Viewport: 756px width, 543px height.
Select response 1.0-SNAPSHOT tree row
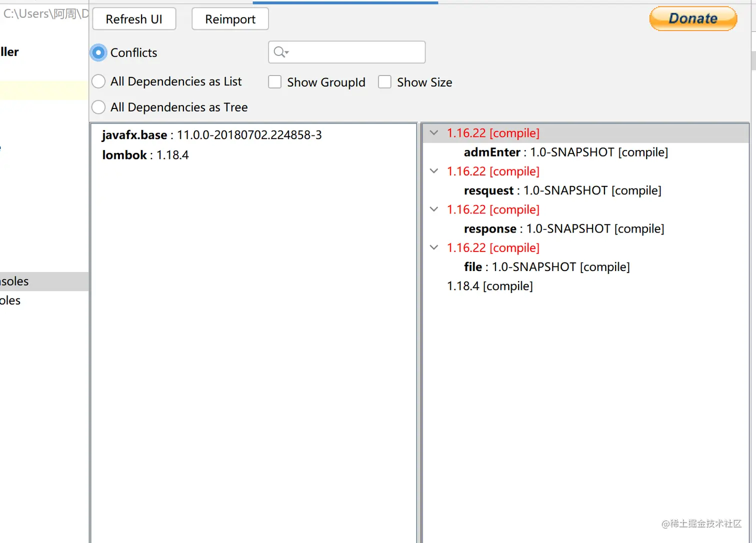[x=564, y=228]
